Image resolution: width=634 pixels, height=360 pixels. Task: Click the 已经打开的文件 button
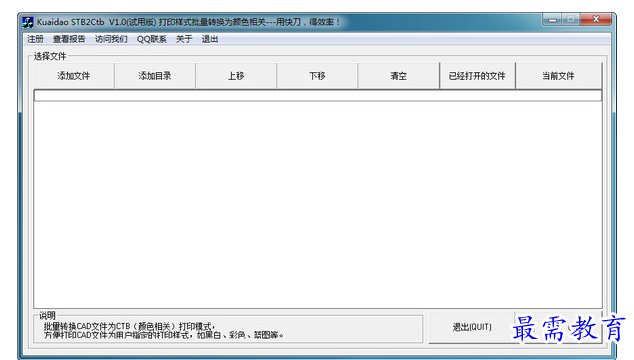tap(478, 76)
